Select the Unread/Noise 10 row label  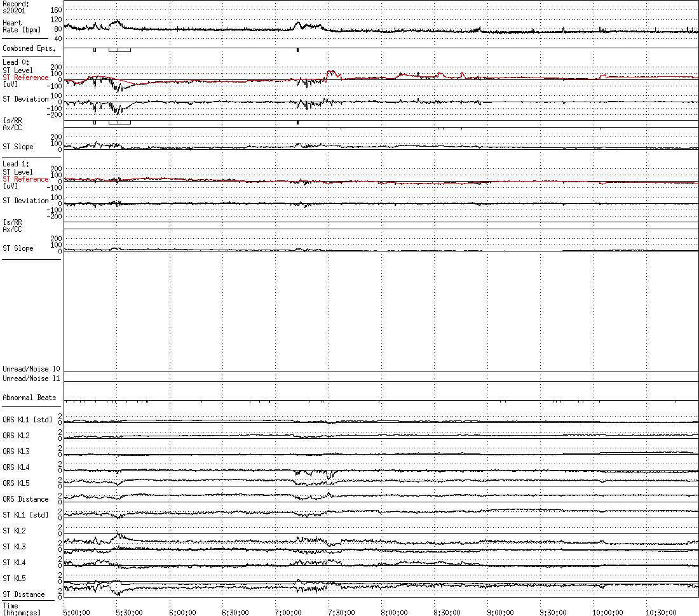tap(31, 369)
